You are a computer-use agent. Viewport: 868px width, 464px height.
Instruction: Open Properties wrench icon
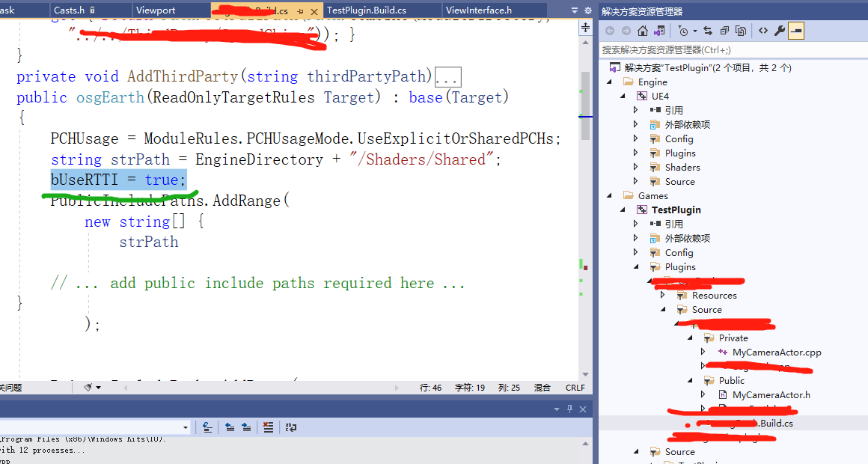coord(780,31)
